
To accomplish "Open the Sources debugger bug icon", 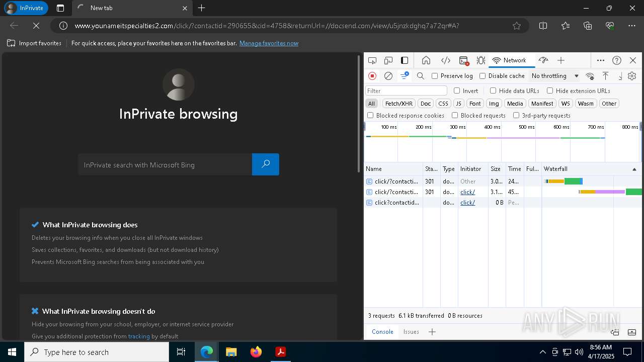I will pyautogui.click(x=481, y=60).
